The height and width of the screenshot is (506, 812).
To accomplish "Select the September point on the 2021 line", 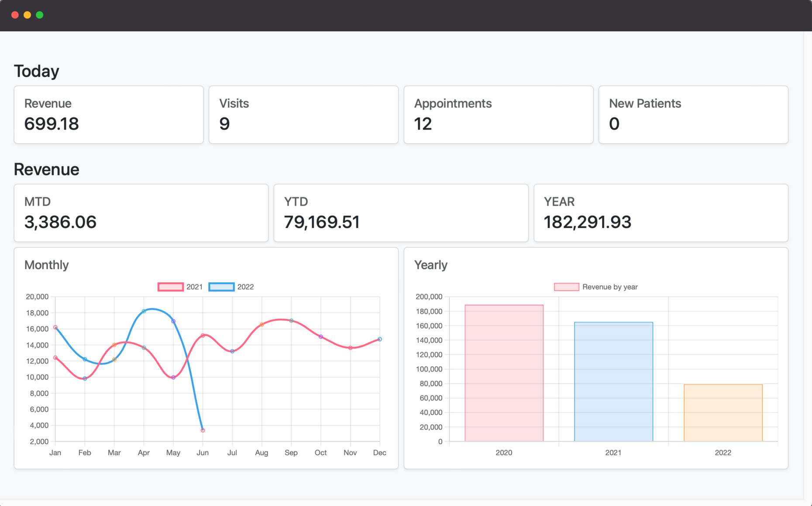I will (291, 321).
